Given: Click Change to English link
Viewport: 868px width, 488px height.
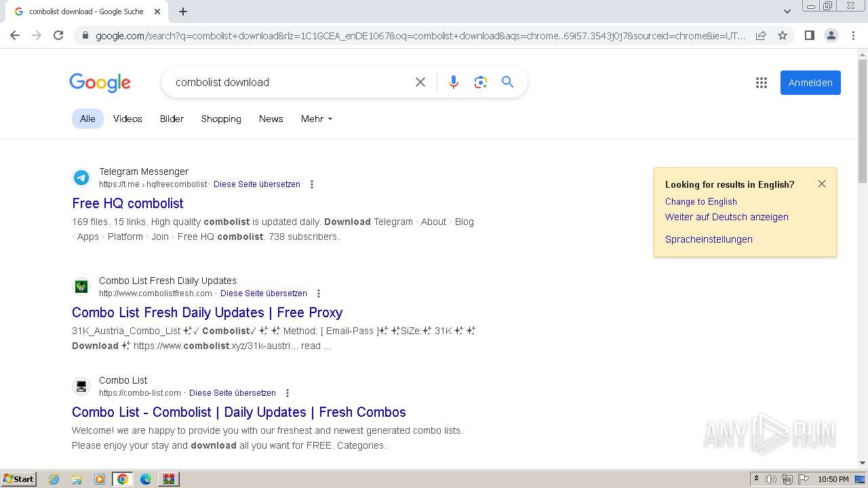Looking at the screenshot, I should (701, 201).
